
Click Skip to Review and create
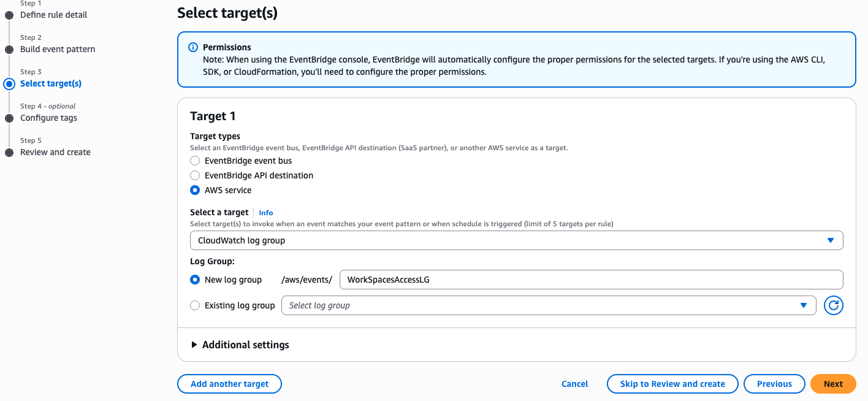tap(672, 384)
